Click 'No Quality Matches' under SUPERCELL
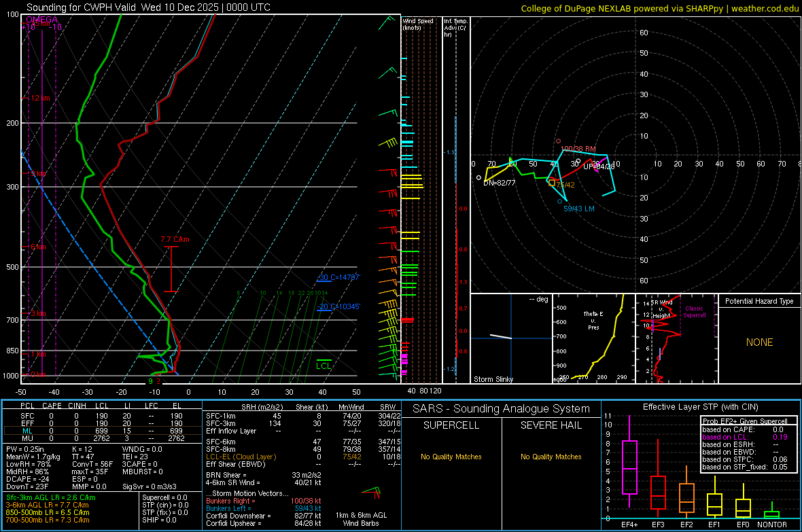 pyautogui.click(x=451, y=457)
